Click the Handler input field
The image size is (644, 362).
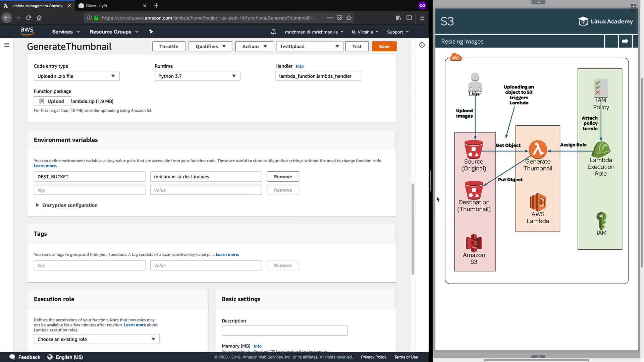(318, 76)
